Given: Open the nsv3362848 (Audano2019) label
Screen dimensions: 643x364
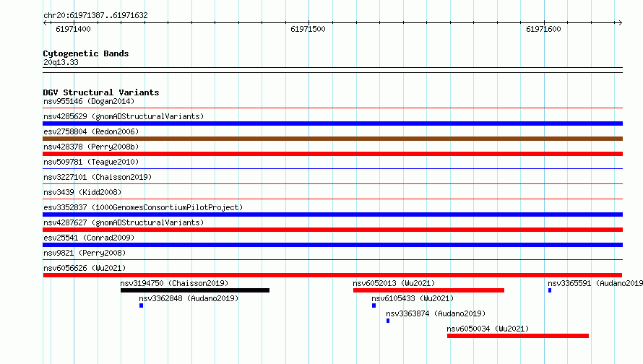Looking at the screenshot, I should click(189, 298).
